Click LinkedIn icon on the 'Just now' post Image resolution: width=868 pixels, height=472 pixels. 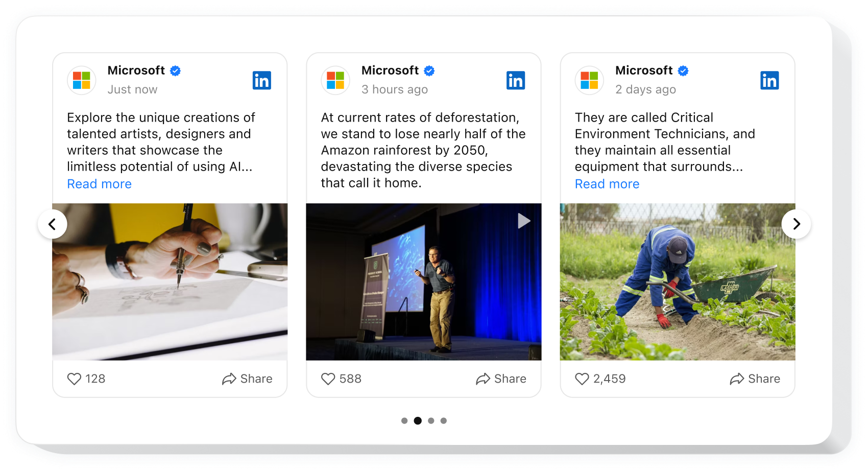[x=261, y=80]
